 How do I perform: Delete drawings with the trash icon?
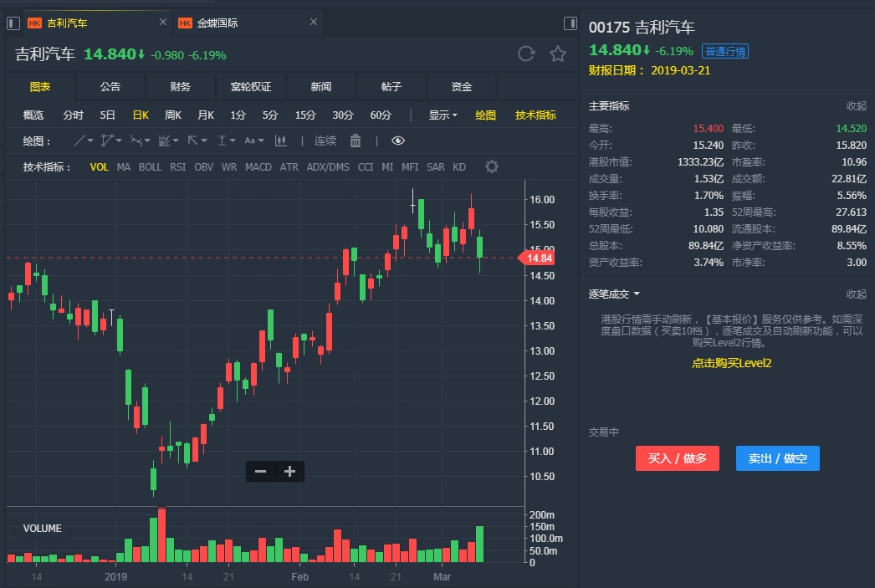coord(356,141)
